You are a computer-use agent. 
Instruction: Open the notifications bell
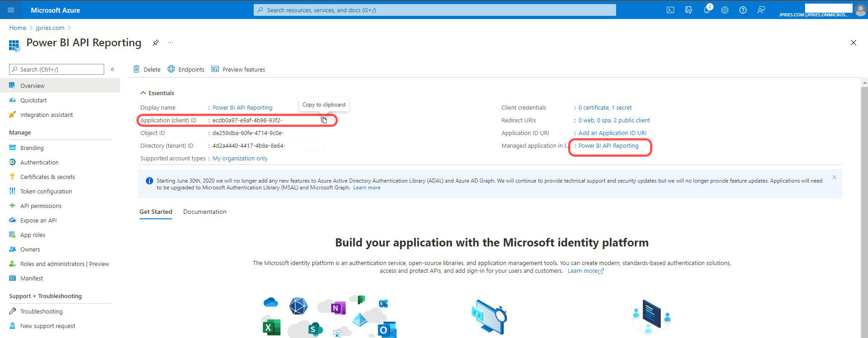pyautogui.click(x=706, y=10)
